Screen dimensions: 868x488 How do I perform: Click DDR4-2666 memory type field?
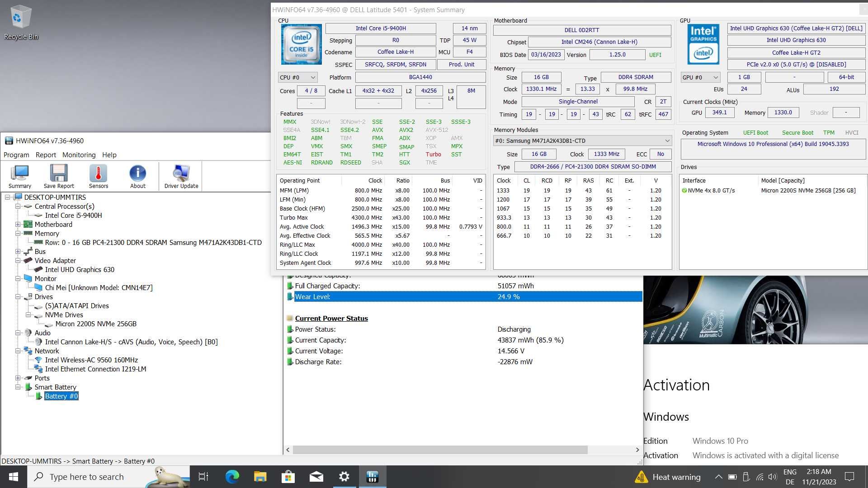(593, 167)
